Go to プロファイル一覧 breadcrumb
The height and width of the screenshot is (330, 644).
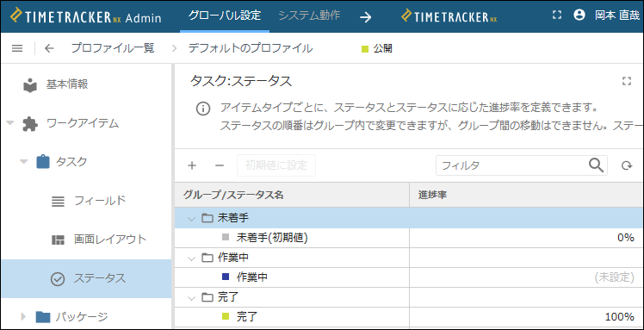pyautogui.click(x=113, y=48)
